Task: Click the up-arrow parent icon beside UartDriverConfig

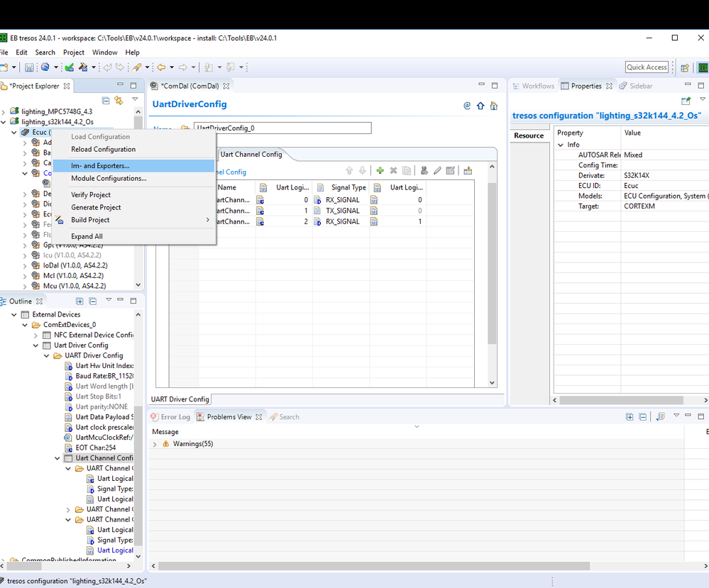Action: (480, 106)
